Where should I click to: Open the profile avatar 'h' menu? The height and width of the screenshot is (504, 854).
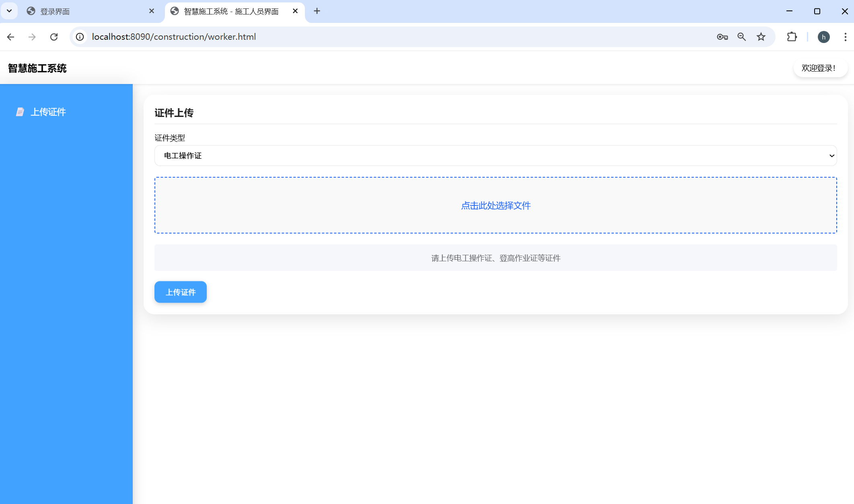pos(823,37)
